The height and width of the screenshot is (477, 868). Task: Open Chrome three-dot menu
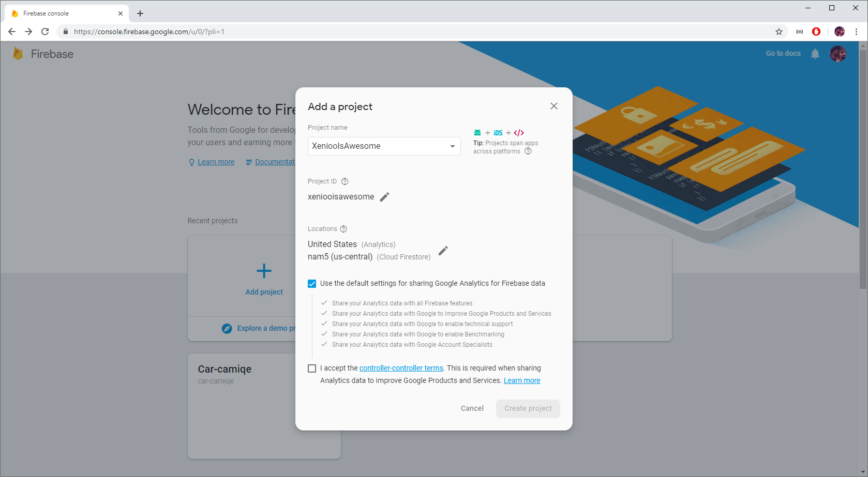click(x=857, y=32)
